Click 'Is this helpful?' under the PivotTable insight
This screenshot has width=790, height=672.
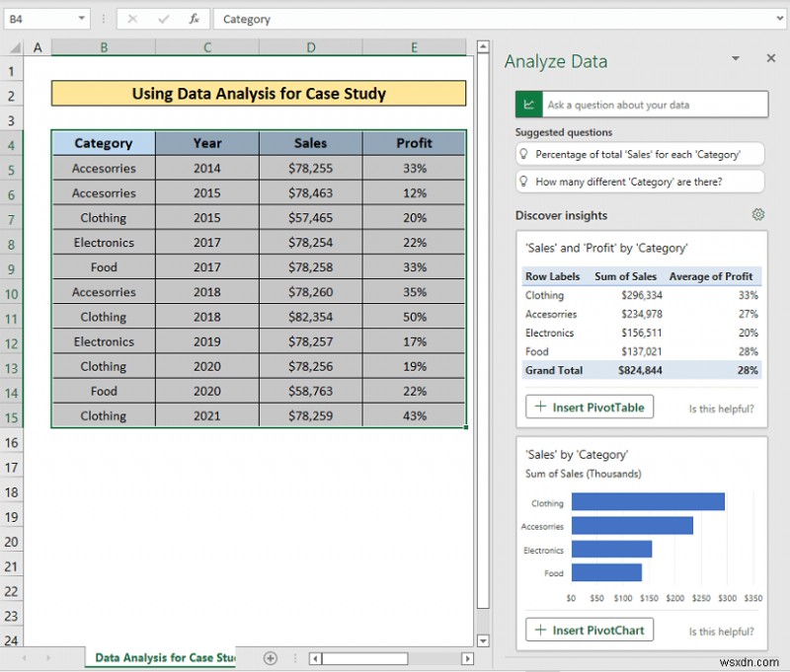(721, 408)
